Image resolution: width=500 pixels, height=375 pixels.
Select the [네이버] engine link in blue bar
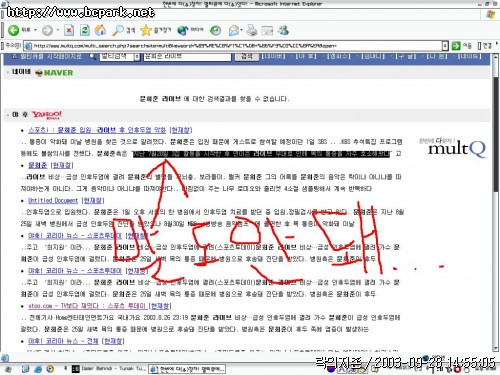click(x=273, y=56)
